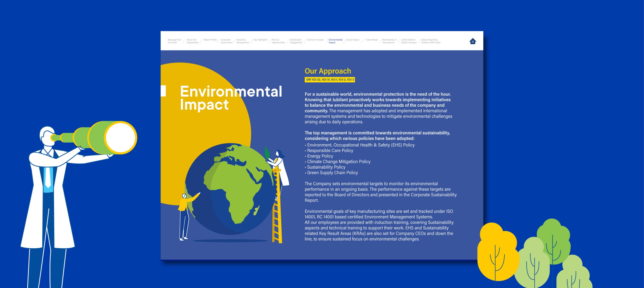Click the home icon in the navigation bar

click(x=473, y=41)
